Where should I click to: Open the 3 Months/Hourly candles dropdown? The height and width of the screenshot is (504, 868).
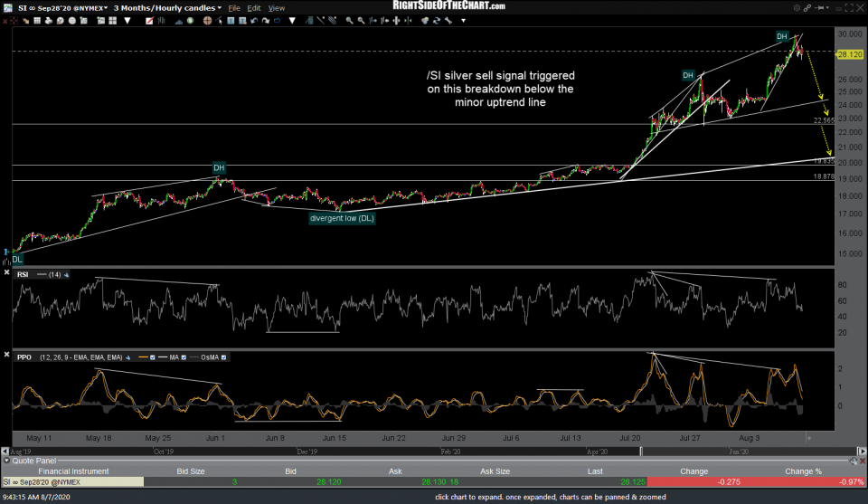165,8
